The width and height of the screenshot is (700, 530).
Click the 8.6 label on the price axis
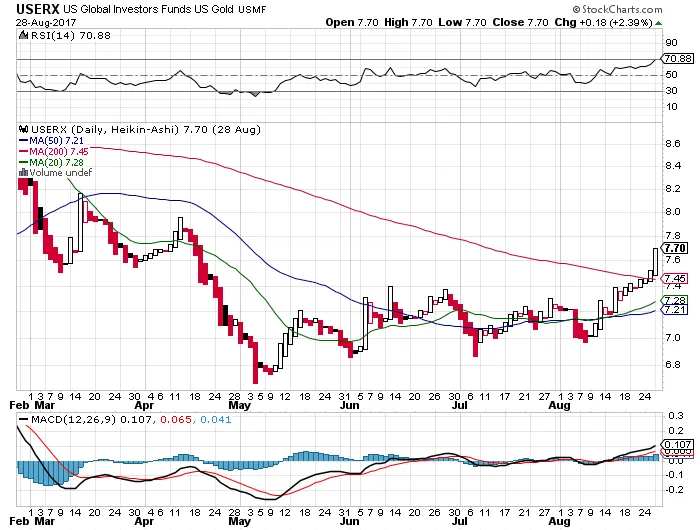[x=673, y=144]
